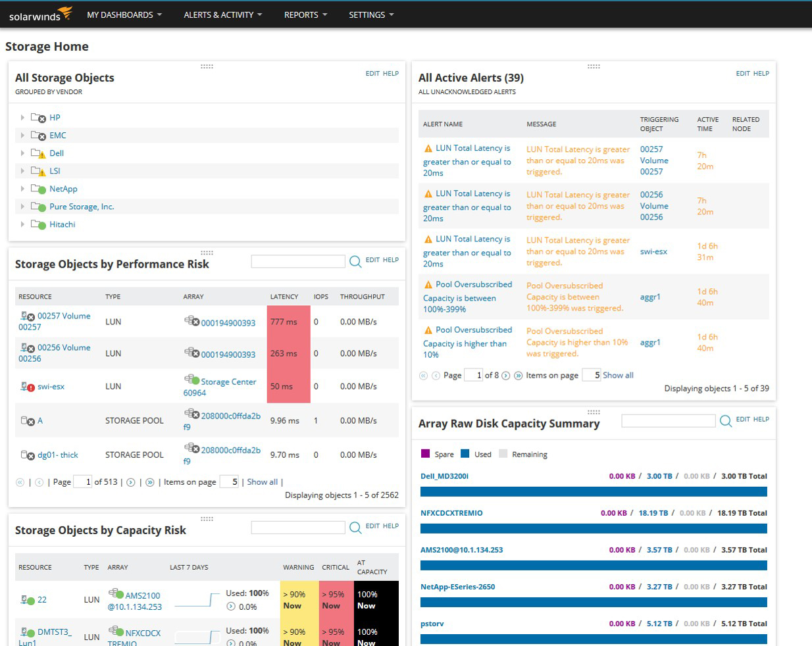Viewport: 812px width, 646px height.
Task: Click search icon in Array Raw Disk panel
Action: pyautogui.click(x=726, y=421)
